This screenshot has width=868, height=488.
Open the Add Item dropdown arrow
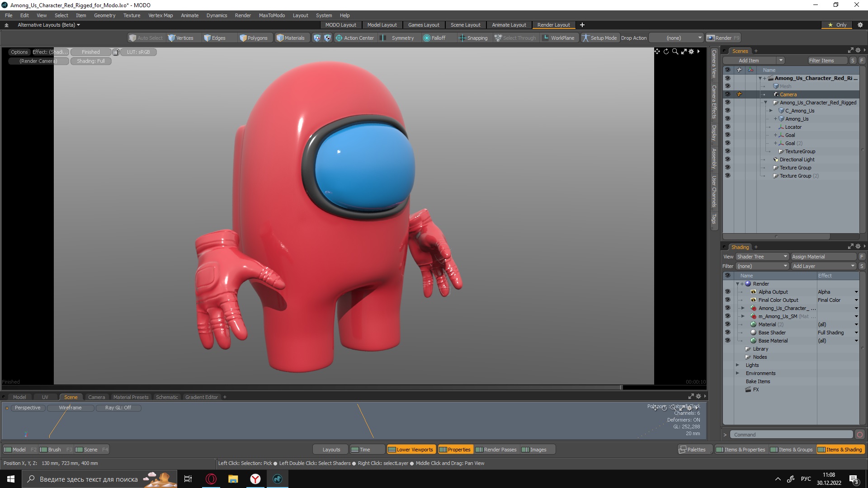click(780, 61)
